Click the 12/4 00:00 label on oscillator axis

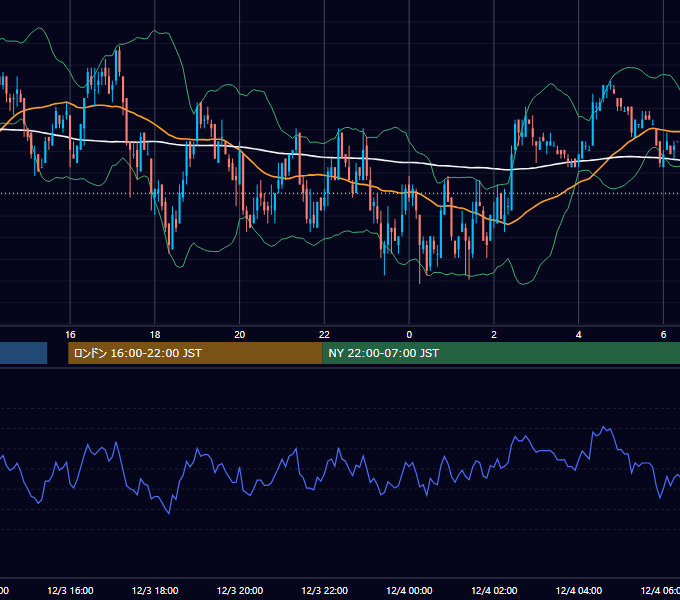(409, 591)
